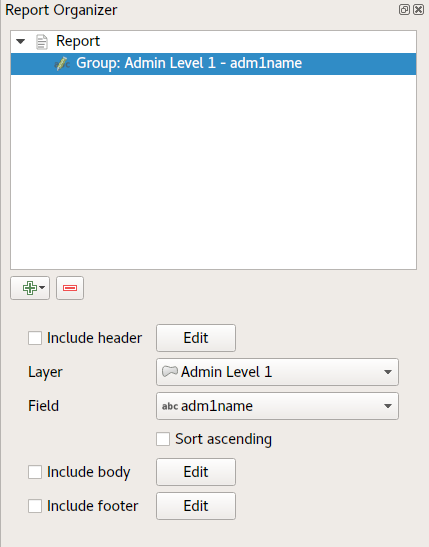Click the Report Organizer panel title
The width and height of the screenshot is (429, 547).
61,10
